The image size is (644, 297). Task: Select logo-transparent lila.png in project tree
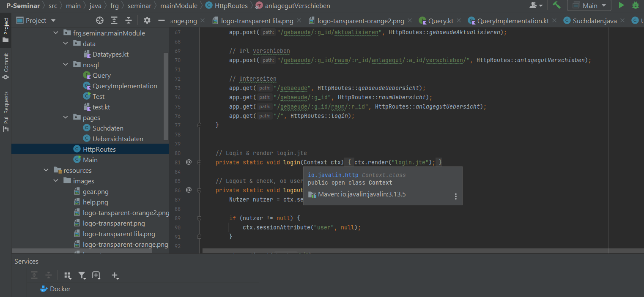[x=114, y=234]
